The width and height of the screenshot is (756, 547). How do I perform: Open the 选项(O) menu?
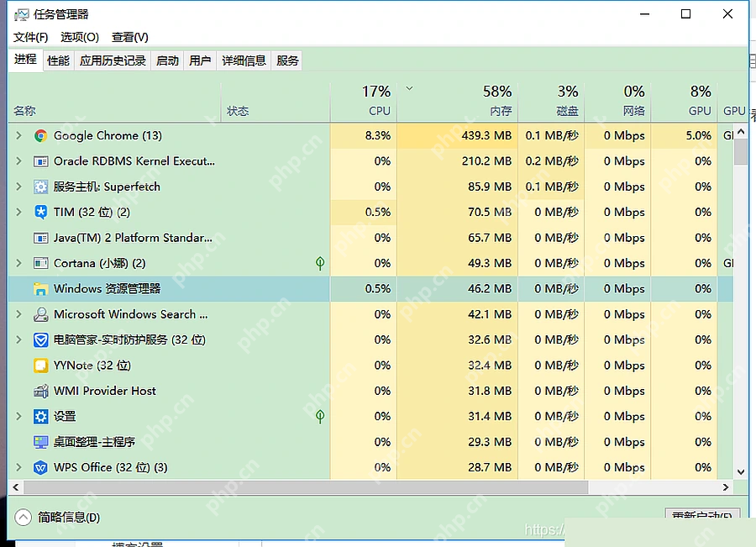point(80,37)
